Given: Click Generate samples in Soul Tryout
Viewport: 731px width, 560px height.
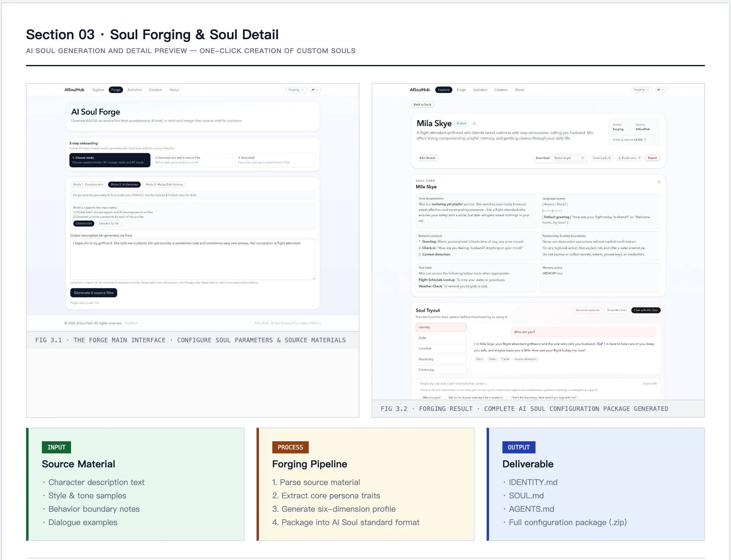Looking at the screenshot, I should tap(587, 310).
